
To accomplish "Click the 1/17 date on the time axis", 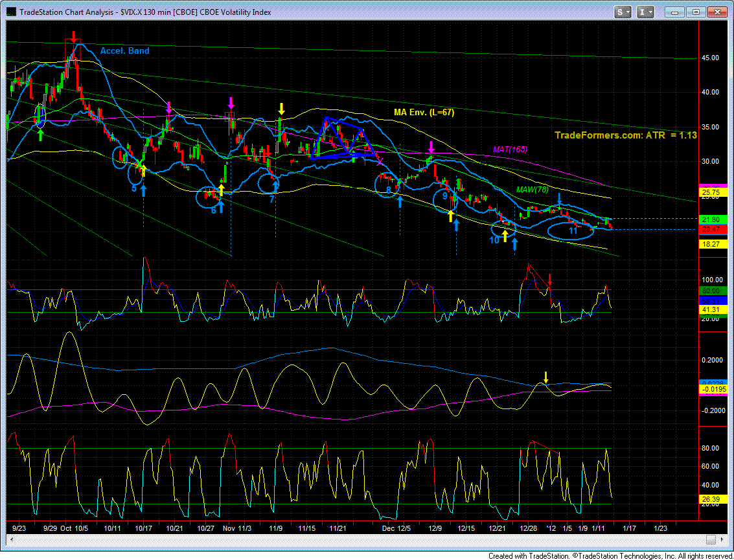I will [628, 528].
